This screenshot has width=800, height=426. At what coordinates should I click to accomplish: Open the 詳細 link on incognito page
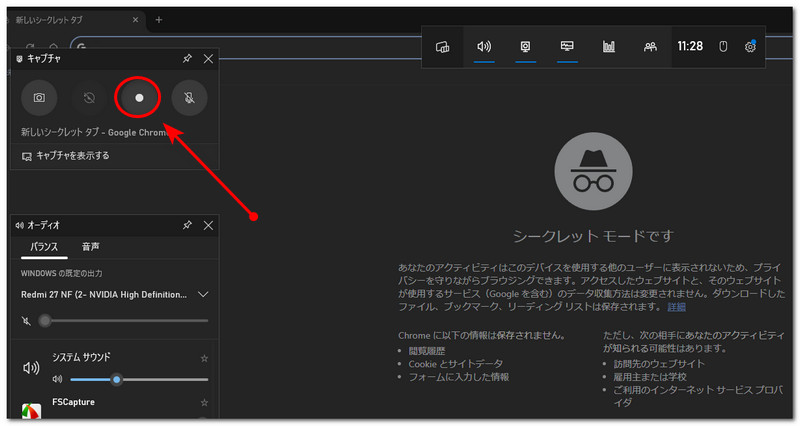(677, 307)
